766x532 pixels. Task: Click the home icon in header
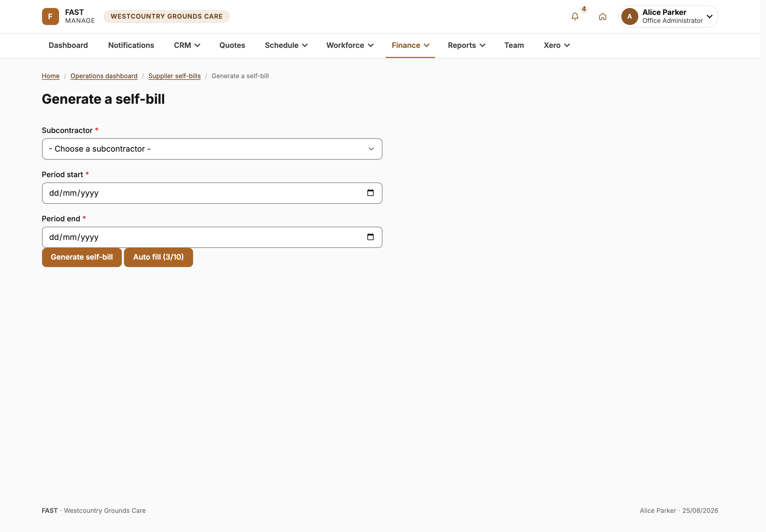pyautogui.click(x=603, y=16)
